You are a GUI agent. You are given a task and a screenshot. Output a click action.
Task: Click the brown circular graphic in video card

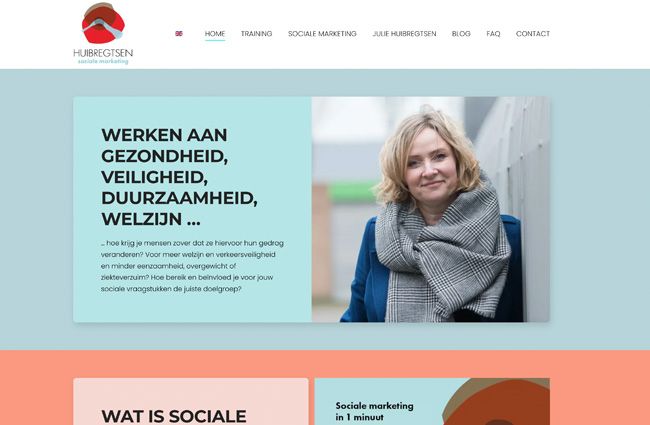pos(496,401)
